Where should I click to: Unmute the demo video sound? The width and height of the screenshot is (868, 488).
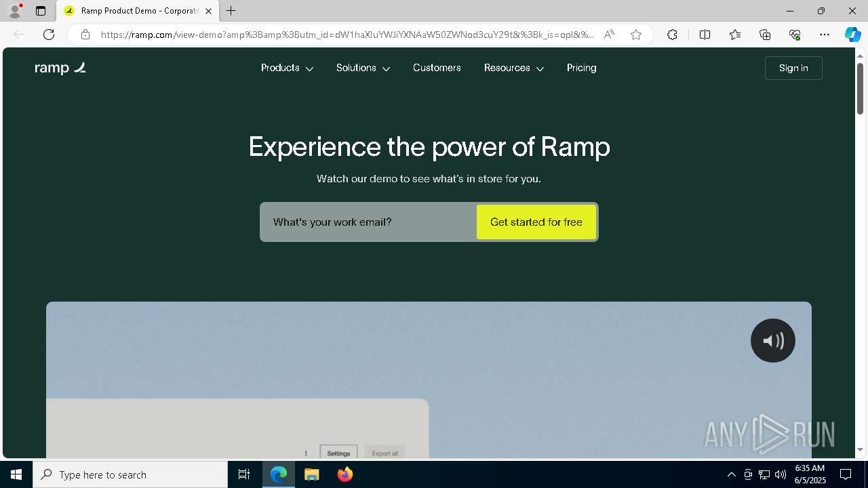click(773, 340)
